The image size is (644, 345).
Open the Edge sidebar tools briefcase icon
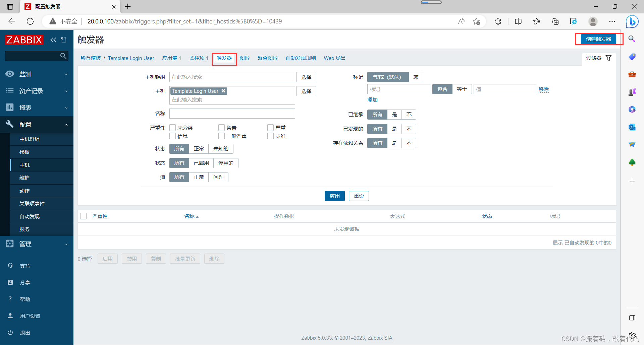click(x=632, y=74)
